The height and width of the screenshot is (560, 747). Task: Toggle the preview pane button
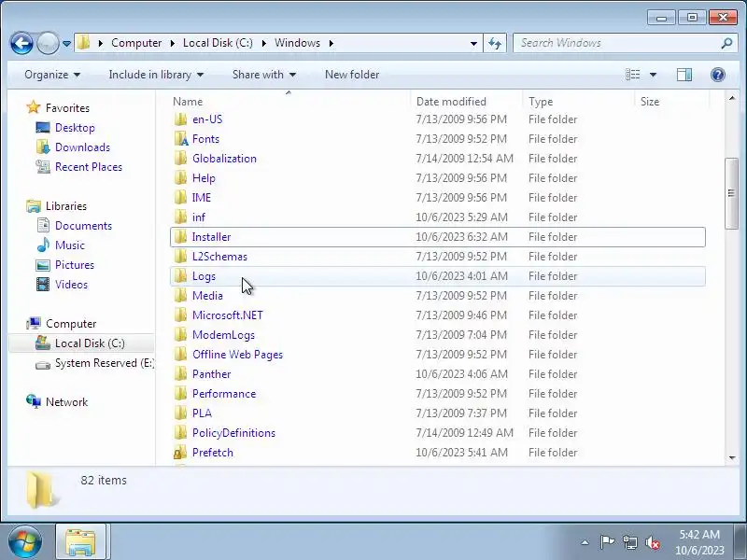tap(684, 75)
